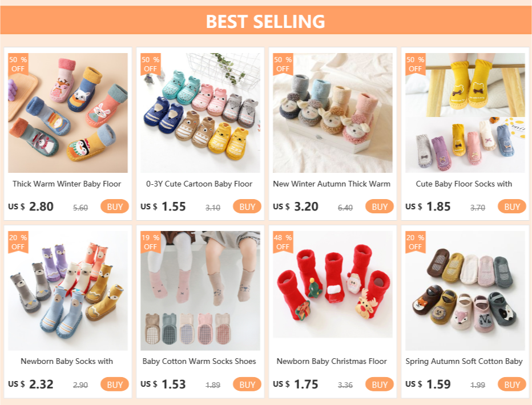The image size is (532, 405).
Task: Click the 48% OFF badge on Christmas socks
Action: coord(283,242)
